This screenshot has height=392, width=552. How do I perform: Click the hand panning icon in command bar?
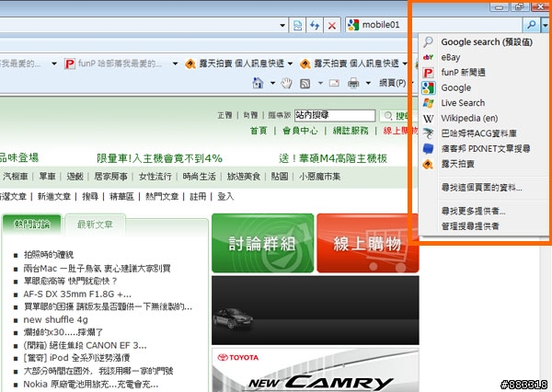(x=286, y=83)
